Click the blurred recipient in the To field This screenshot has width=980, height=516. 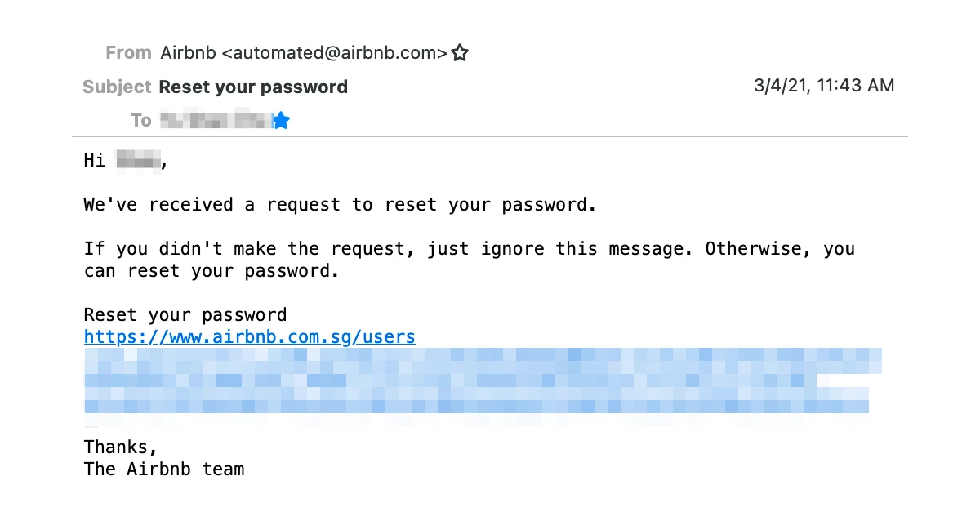tap(215, 121)
